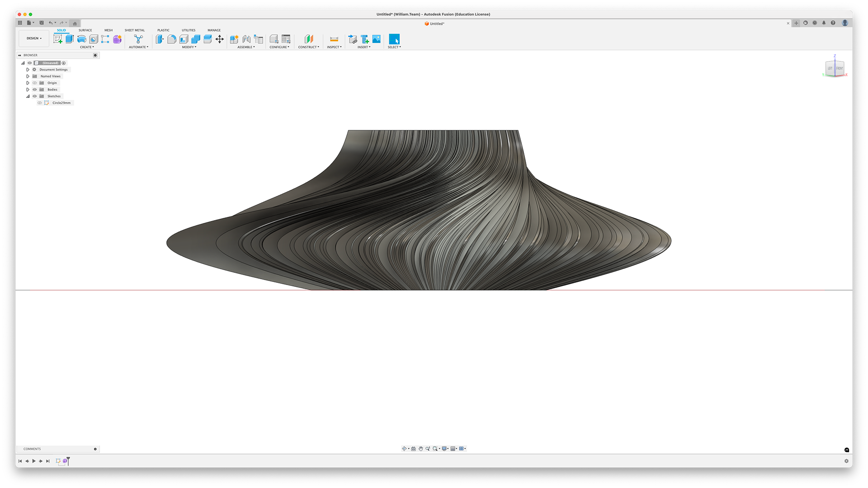868x488 pixels.
Task: Switch to the SURFACE tab
Action: [x=85, y=30]
